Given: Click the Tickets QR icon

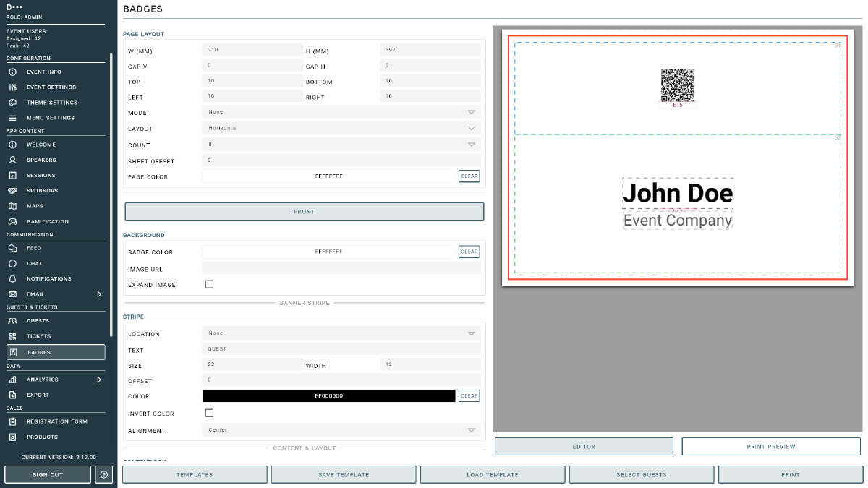Looking at the screenshot, I should [x=12, y=336].
